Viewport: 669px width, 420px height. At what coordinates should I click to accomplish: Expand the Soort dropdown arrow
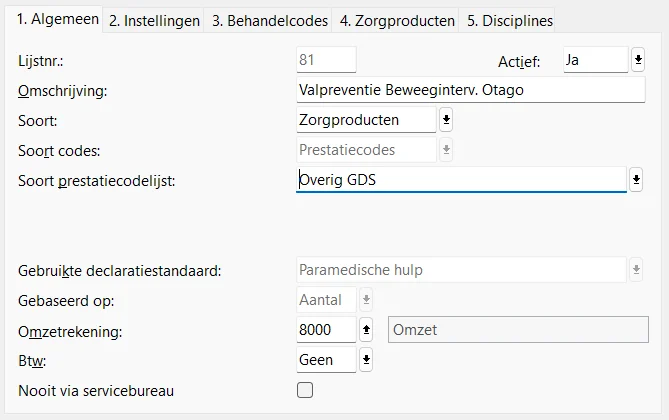pyautogui.click(x=446, y=120)
